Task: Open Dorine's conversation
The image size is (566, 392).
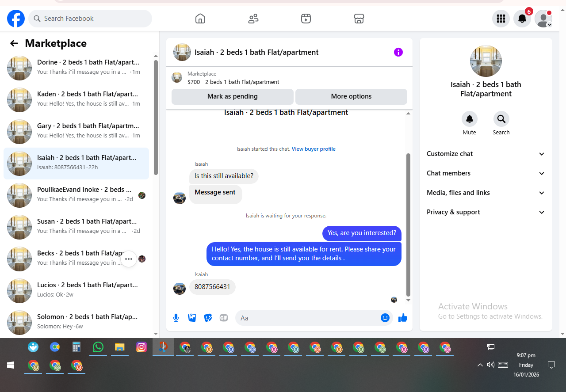Action: tap(76, 68)
